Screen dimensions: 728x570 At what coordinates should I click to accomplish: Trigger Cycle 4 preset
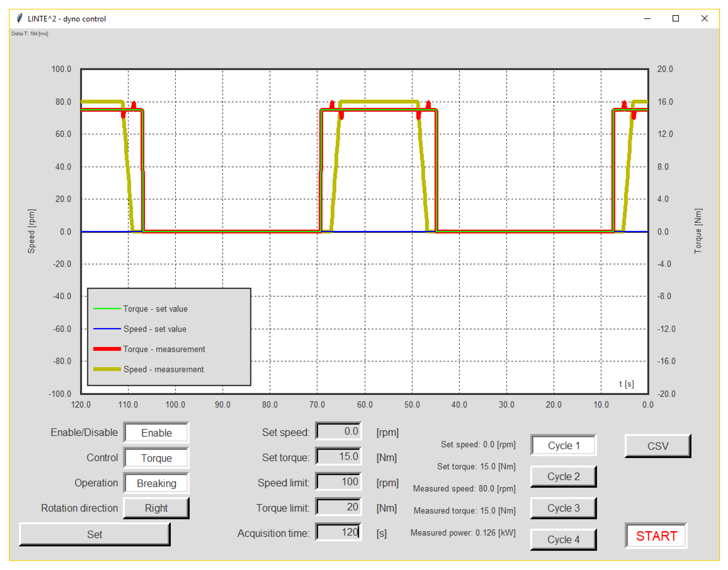pyautogui.click(x=563, y=539)
